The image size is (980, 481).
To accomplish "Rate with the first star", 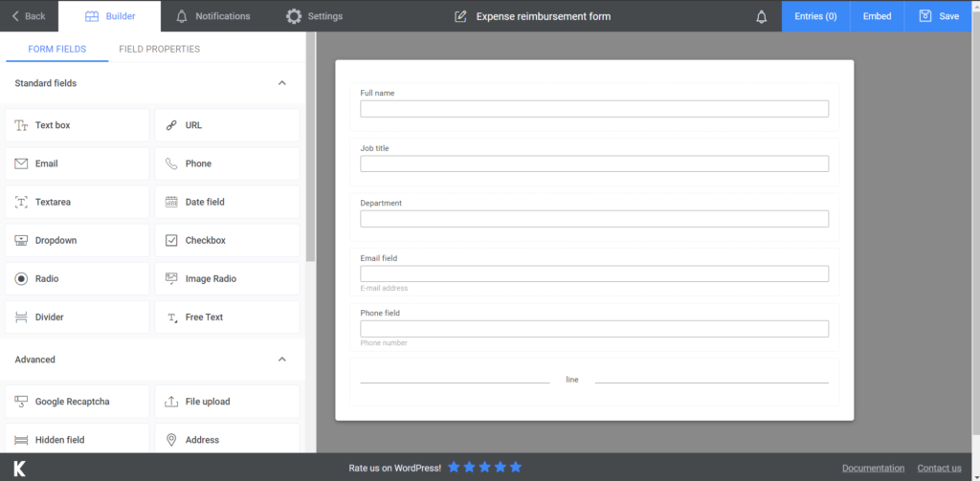I will [x=454, y=468].
